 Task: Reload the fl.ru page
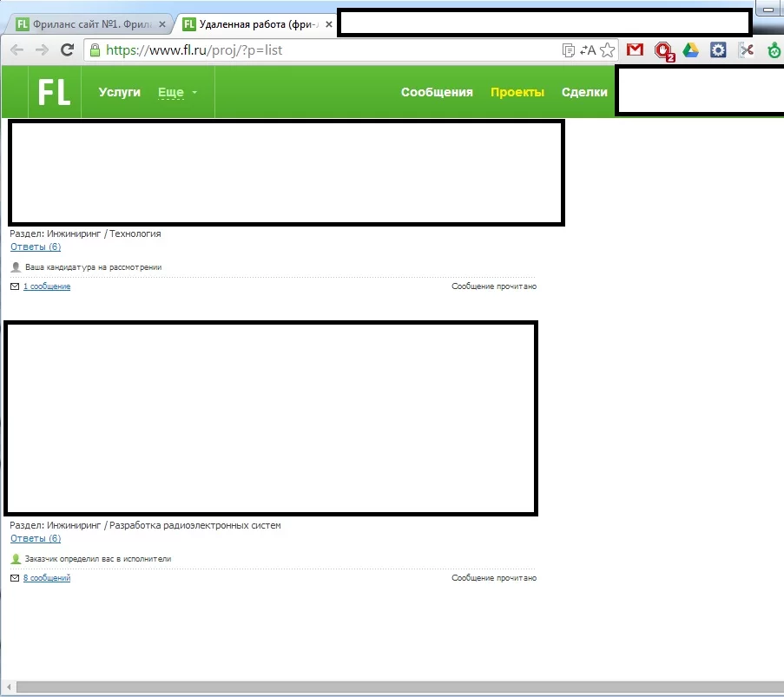click(67, 50)
